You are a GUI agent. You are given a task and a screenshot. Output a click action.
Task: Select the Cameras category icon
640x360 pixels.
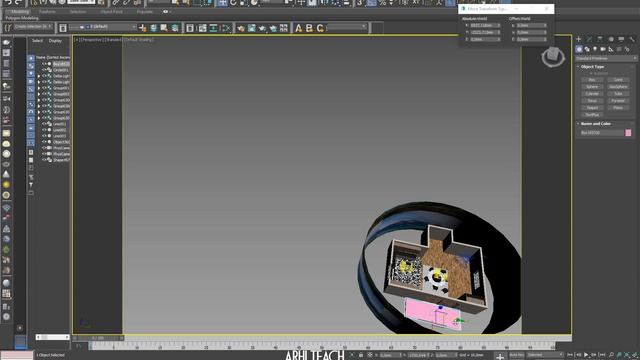[603, 49]
